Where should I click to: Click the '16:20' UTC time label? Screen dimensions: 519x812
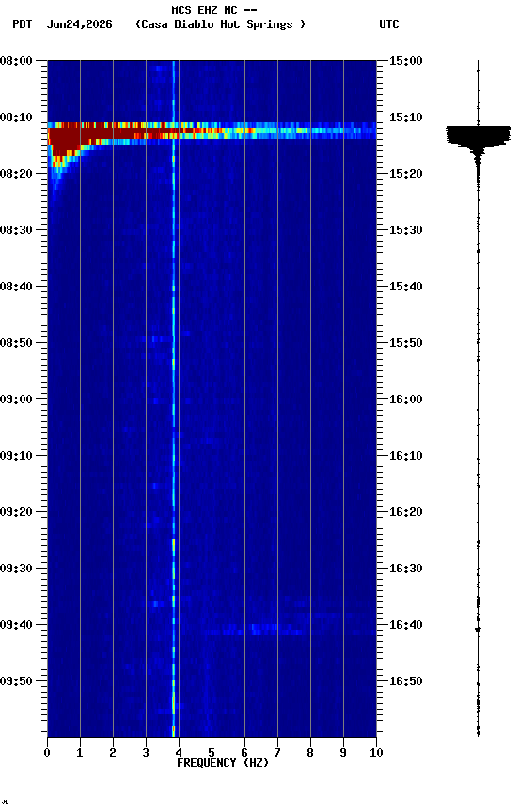(406, 512)
